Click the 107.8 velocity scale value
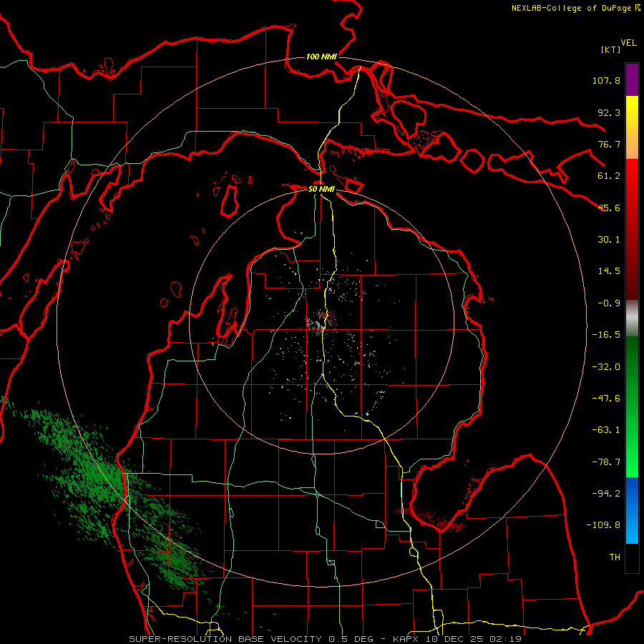644x644 pixels. click(x=606, y=80)
